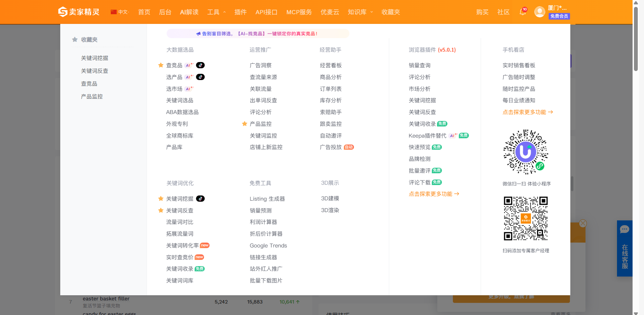Open the 中文 language dropdown

tap(120, 12)
